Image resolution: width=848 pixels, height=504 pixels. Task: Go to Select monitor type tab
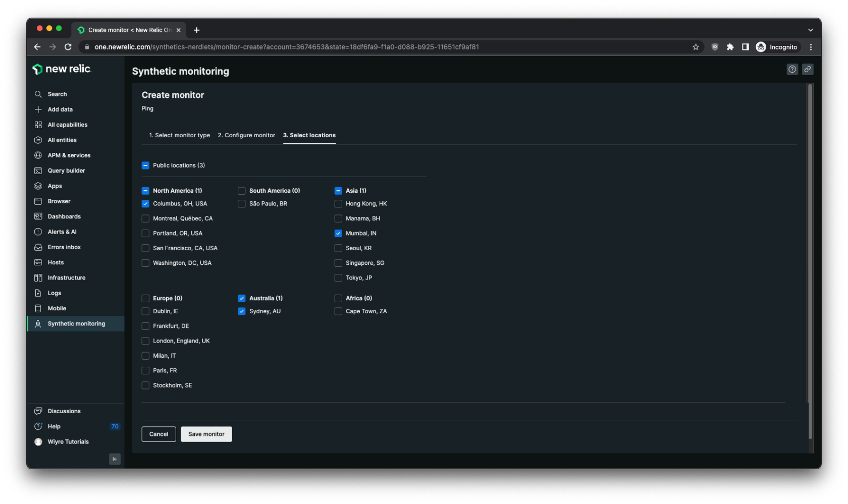(179, 135)
